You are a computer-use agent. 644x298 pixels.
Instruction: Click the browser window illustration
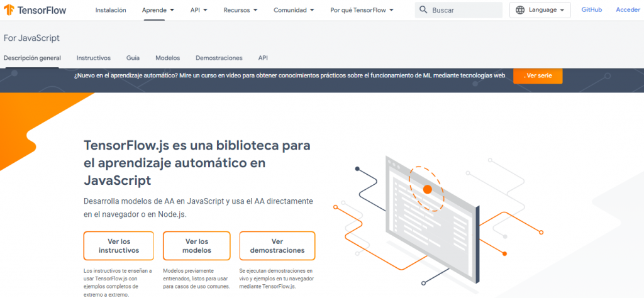[433, 219]
